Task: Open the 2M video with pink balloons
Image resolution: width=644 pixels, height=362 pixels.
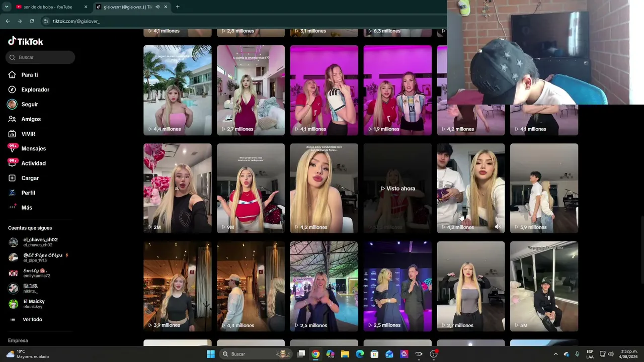Action: 178,189
